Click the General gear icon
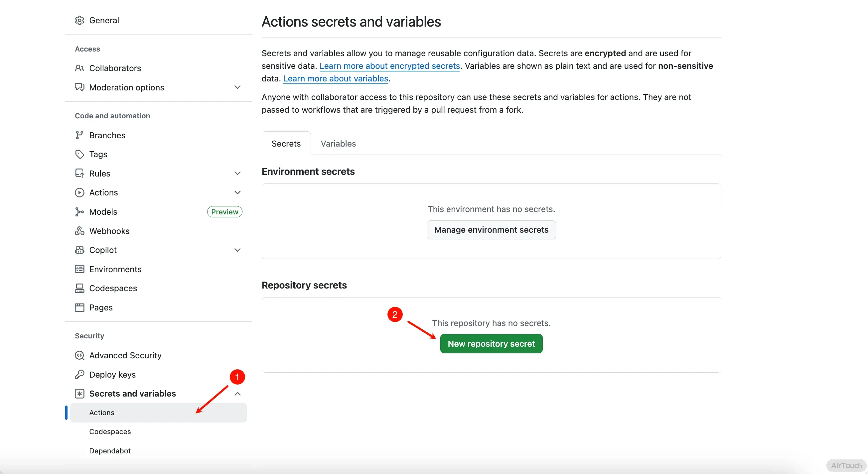This screenshot has width=868, height=474. click(79, 20)
